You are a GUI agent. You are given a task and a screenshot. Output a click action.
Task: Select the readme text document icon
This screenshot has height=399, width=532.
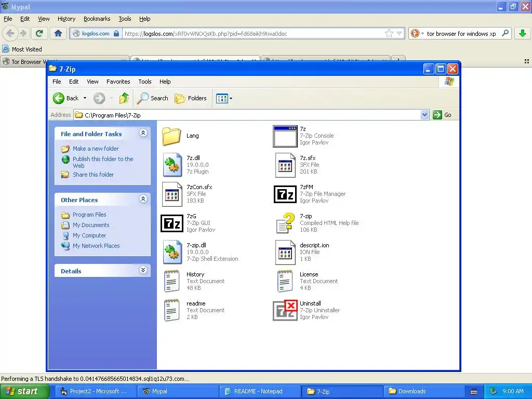point(171,310)
